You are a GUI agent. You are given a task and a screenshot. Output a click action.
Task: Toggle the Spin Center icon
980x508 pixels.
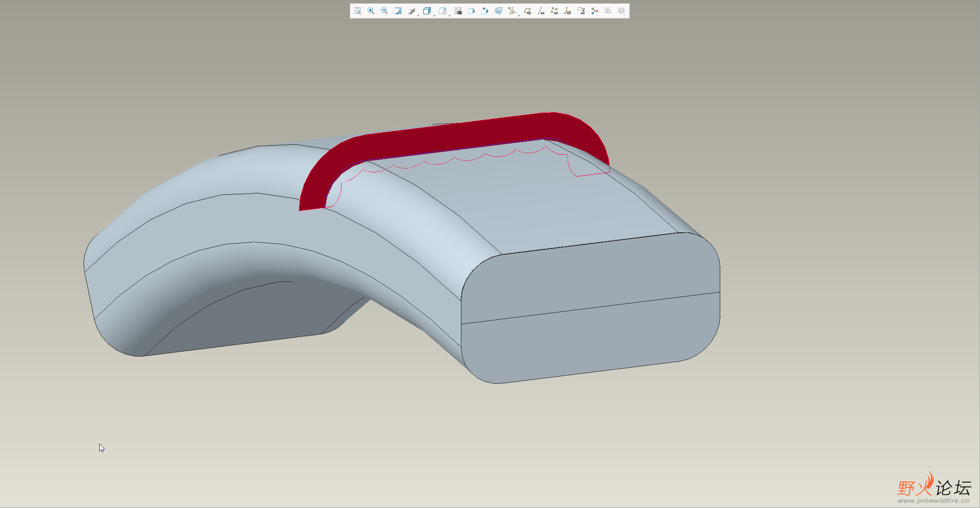pos(595,11)
